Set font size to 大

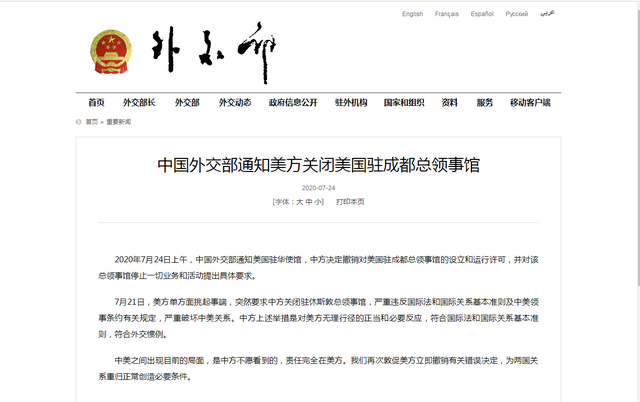click(x=300, y=202)
